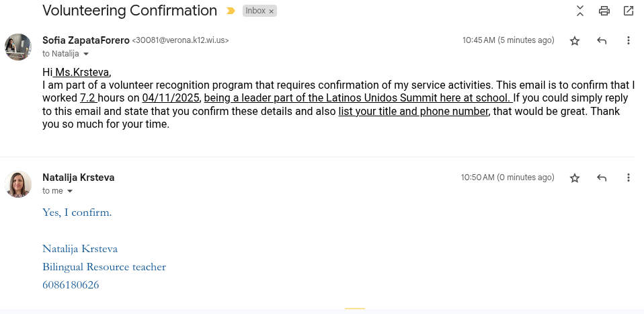Reply to Sofia ZapataForero's email

(x=602, y=41)
